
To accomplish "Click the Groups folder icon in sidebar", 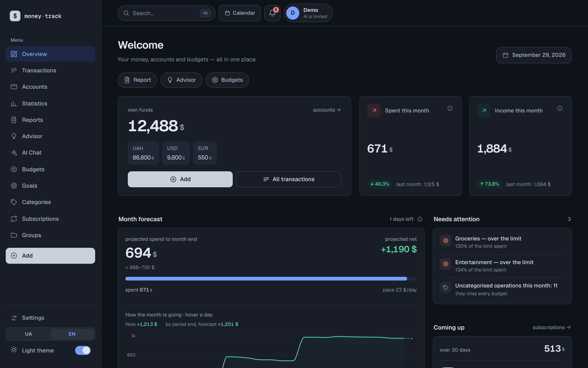I will coord(14,235).
